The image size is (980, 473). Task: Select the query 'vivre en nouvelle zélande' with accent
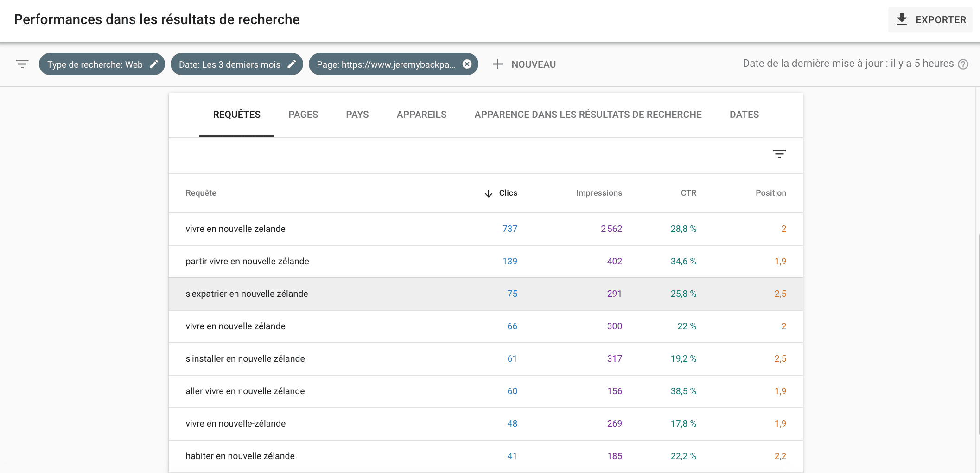tap(235, 326)
